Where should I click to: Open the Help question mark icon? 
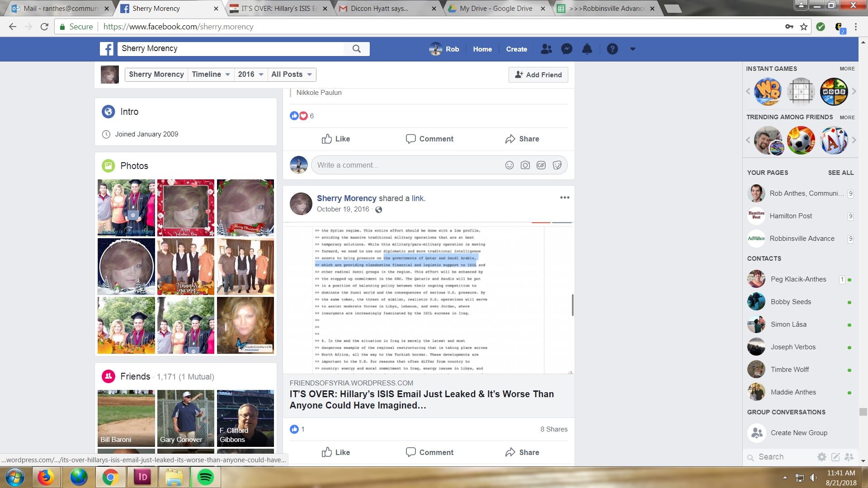coord(612,49)
